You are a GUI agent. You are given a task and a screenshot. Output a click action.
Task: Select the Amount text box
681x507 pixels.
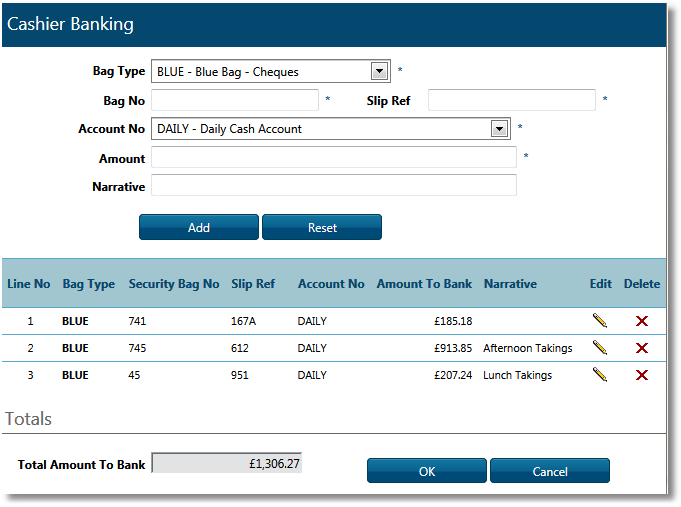334,158
